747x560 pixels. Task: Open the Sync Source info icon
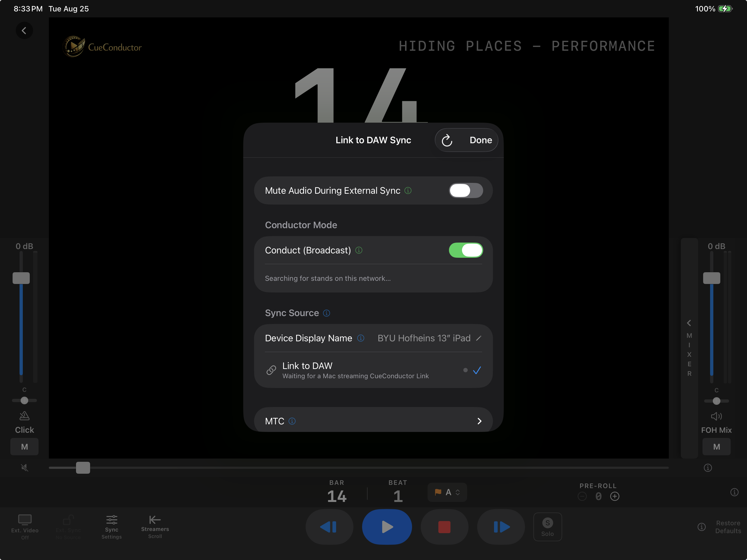(x=326, y=313)
